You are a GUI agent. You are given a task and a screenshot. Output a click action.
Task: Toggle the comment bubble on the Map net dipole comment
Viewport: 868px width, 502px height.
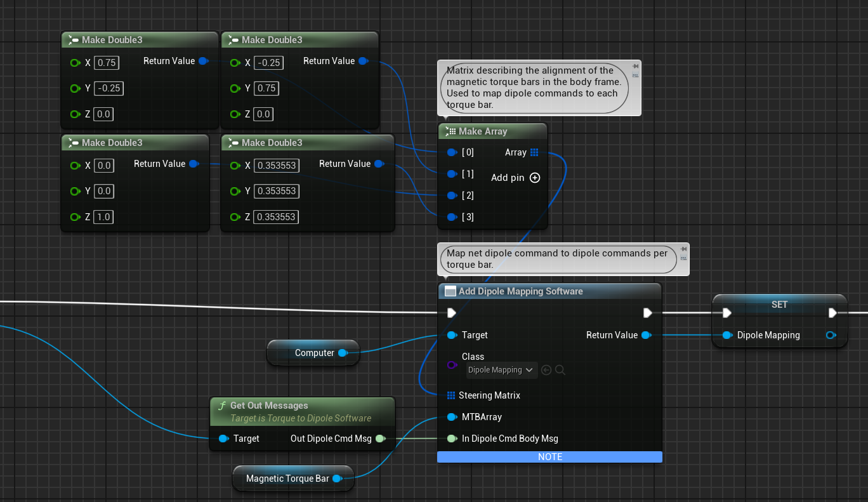pyautogui.click(x=683, y=258)
